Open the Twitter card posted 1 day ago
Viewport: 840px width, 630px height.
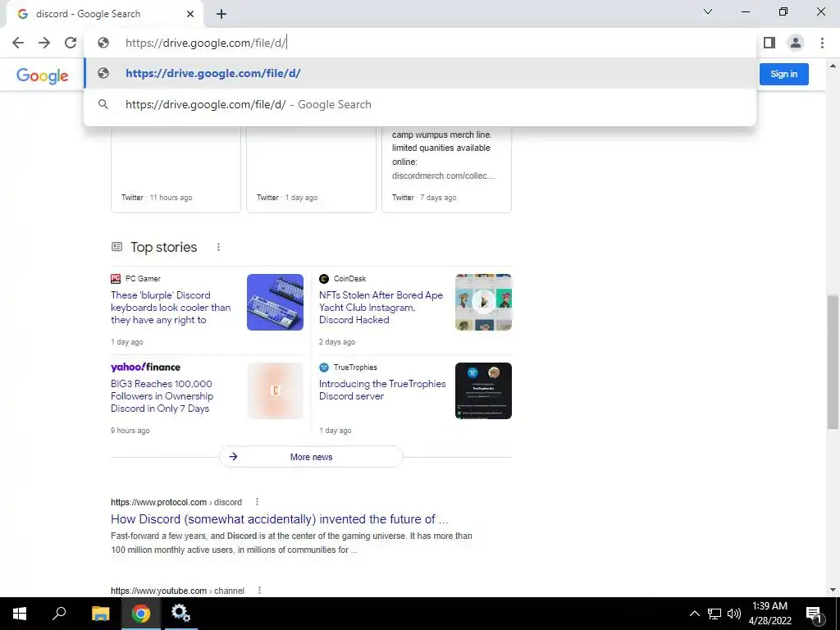click(311, 169)
